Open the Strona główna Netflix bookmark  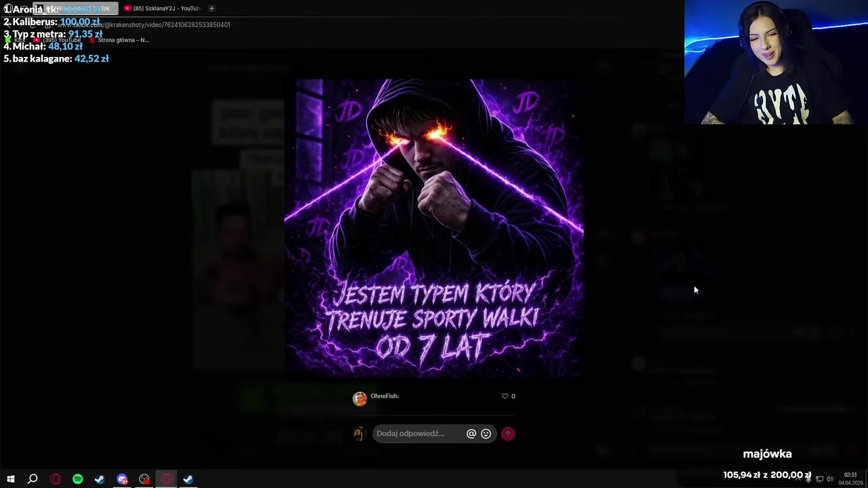(119, 40)
